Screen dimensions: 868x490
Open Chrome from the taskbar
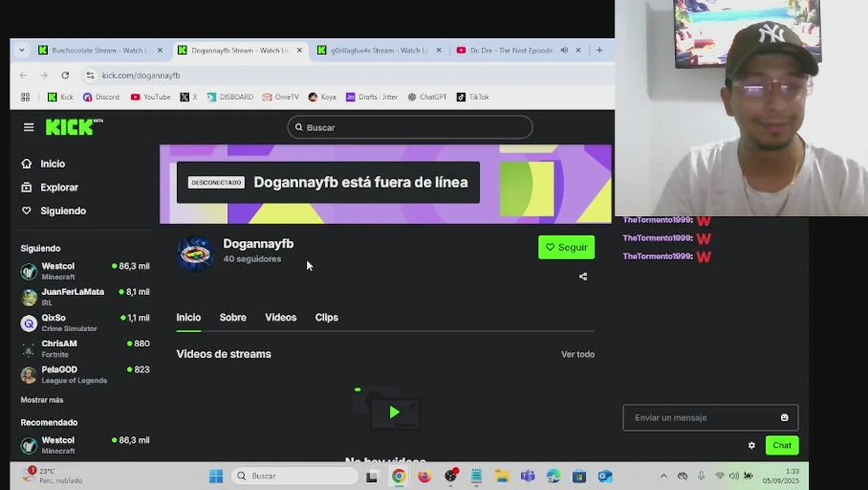point(399,476)
